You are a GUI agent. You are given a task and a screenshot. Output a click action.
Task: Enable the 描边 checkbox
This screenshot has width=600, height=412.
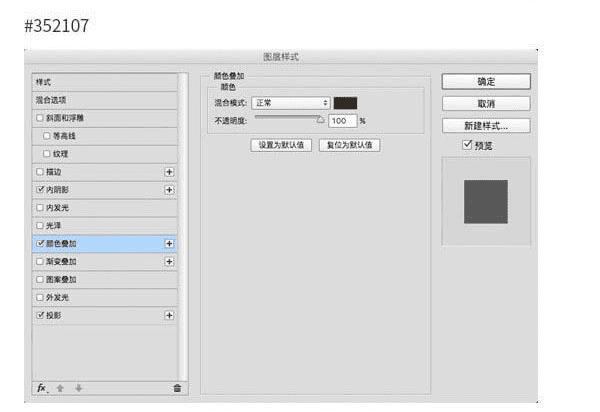40,172
